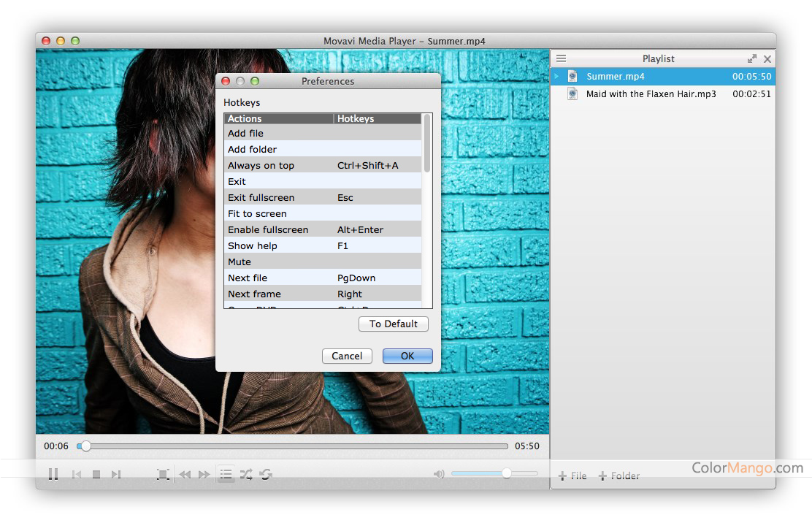Pause the video playback

point(53,473)
